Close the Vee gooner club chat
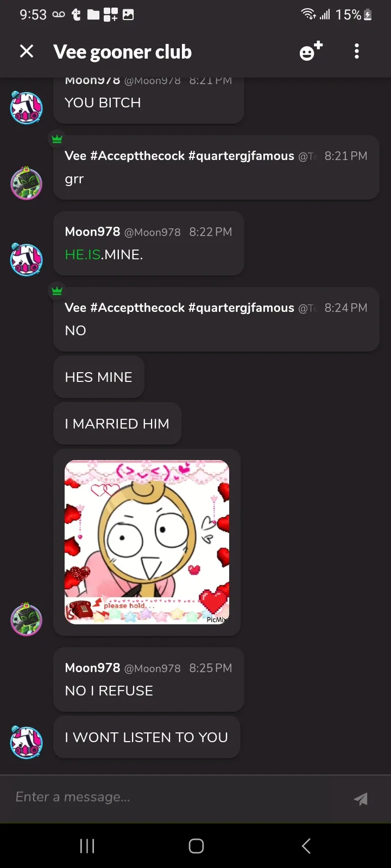 27,52
